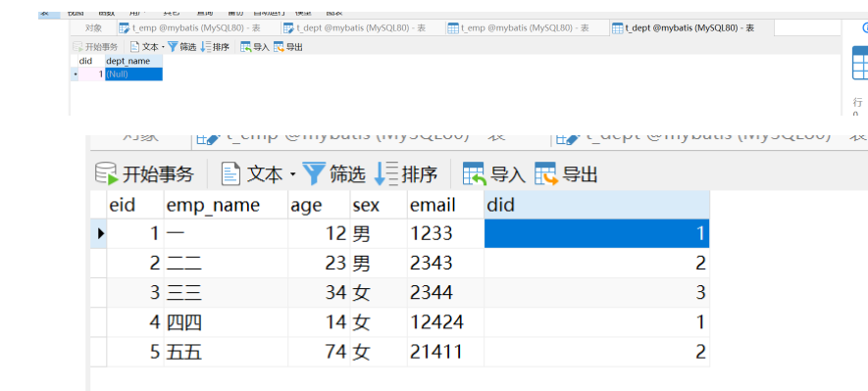This screenshot has width=868, height=391.
Task: Click the small 导入 import button above the dept_name grid
Action: (255, 47)
